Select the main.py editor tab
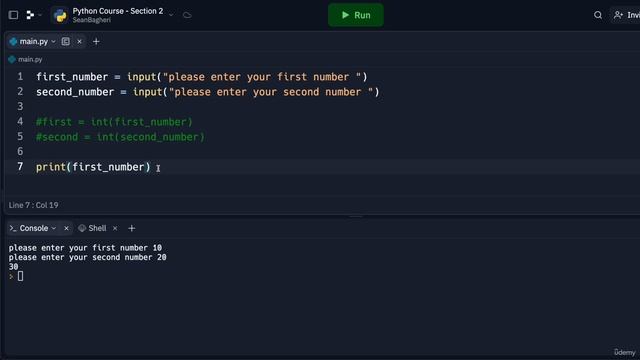Screen dimensions: 640x360 point(33,41)
